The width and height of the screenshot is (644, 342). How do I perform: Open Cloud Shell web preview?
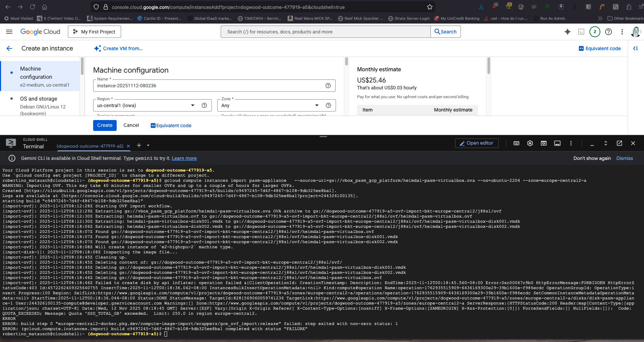click(544, 143)
